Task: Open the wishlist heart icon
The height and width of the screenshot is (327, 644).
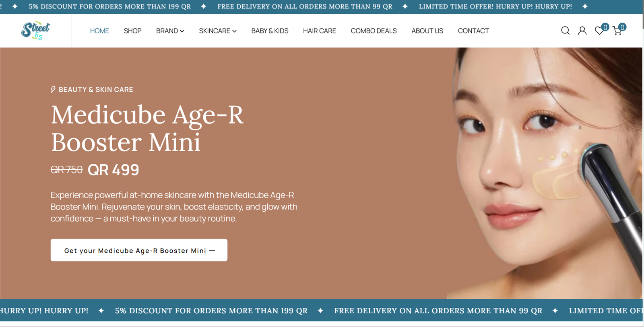Action: coord(599,31)
